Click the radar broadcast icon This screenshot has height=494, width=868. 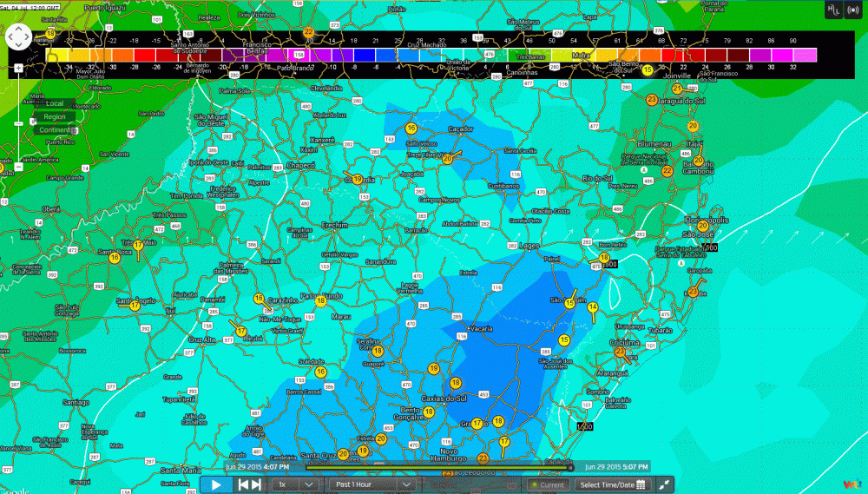tap(852, 10)
